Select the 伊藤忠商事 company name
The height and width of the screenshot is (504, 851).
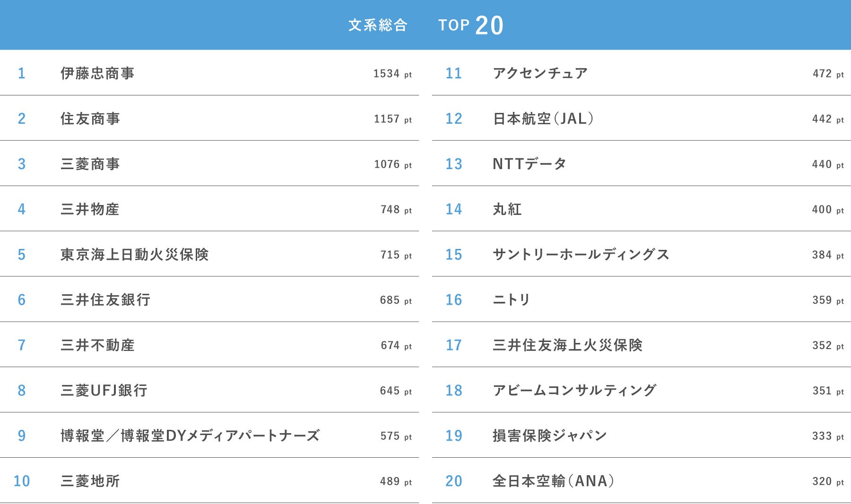pos(97,73)
